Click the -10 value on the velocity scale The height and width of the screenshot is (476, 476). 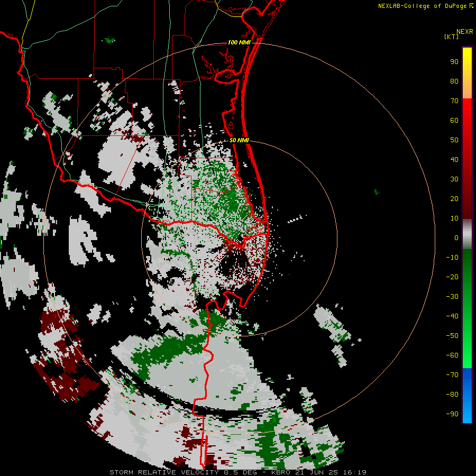pyautogui.click(x=452, y=258)
